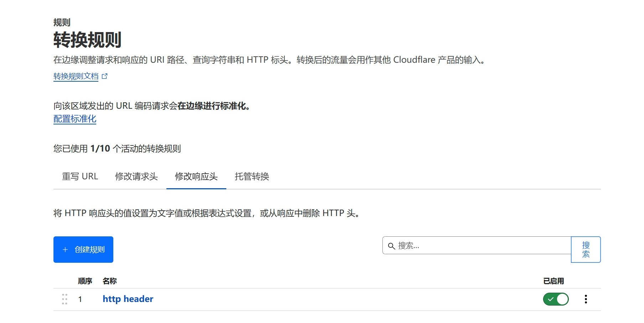Click the 规则 breadcrumb label
Image resolution: width=644 pixels, height=323 pixels.
coord(62,22)
